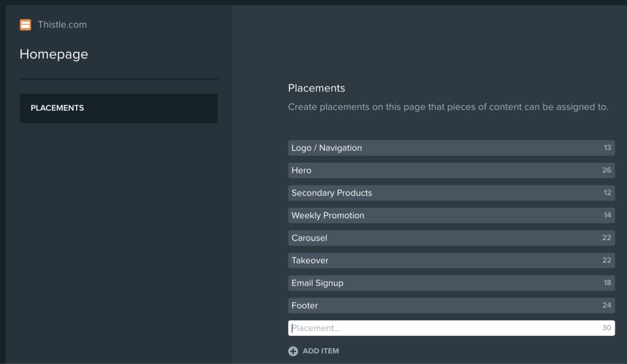Click the placements description text
The width and height of the screenshot is (627, 364).
pyautogui.click(x=448, y=107)
